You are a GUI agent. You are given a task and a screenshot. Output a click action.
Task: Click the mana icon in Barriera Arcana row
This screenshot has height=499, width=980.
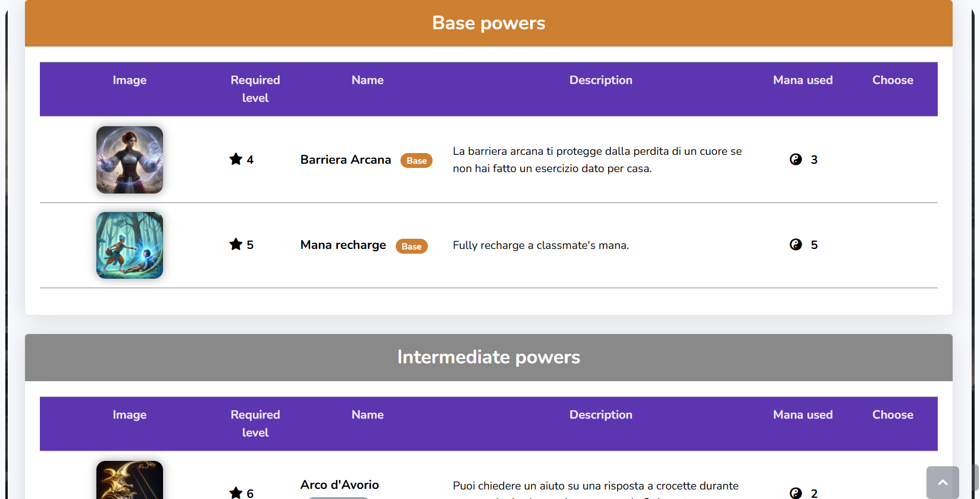[x=796, y=159]
